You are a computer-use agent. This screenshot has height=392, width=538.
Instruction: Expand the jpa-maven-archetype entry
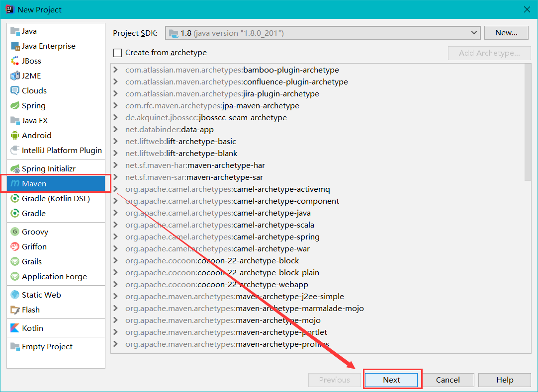coord(116,106)
